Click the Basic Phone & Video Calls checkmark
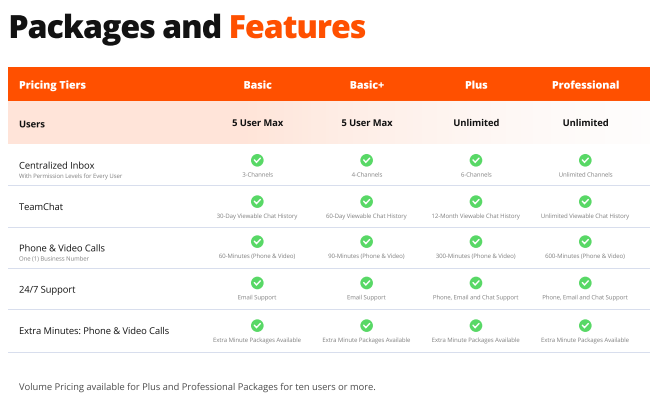The image size is (665, 409). (257, 241)
